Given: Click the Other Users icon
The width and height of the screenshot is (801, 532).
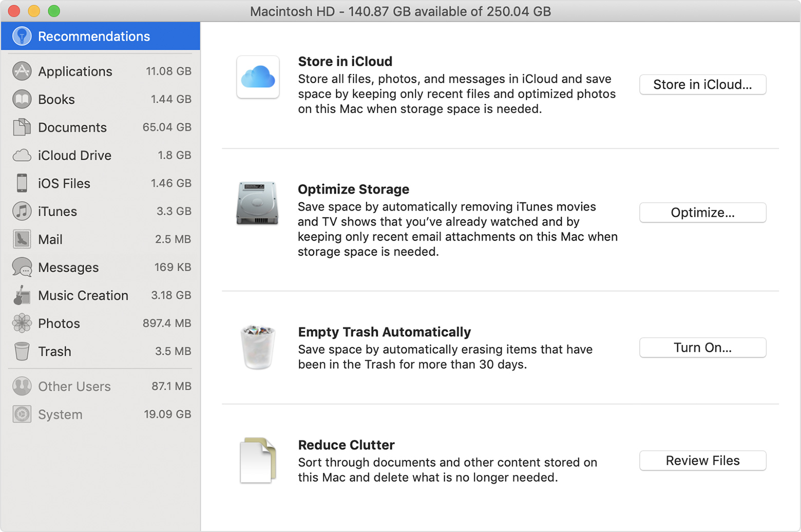Looking at the screenshot, I should pos(22,386).
